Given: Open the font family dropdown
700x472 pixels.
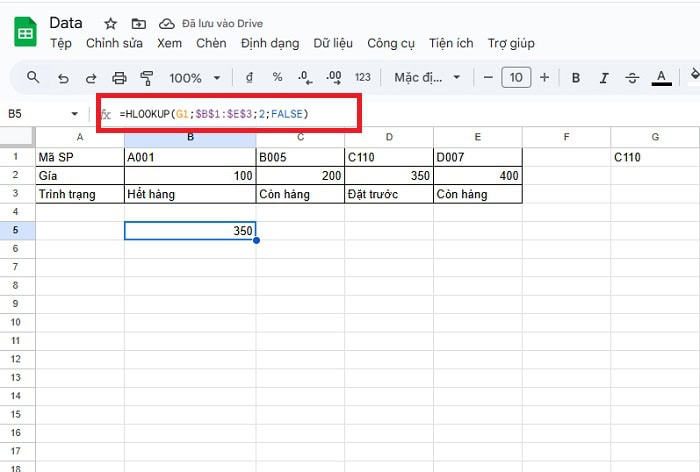Looking at the screenshot, I should (427, 78).
